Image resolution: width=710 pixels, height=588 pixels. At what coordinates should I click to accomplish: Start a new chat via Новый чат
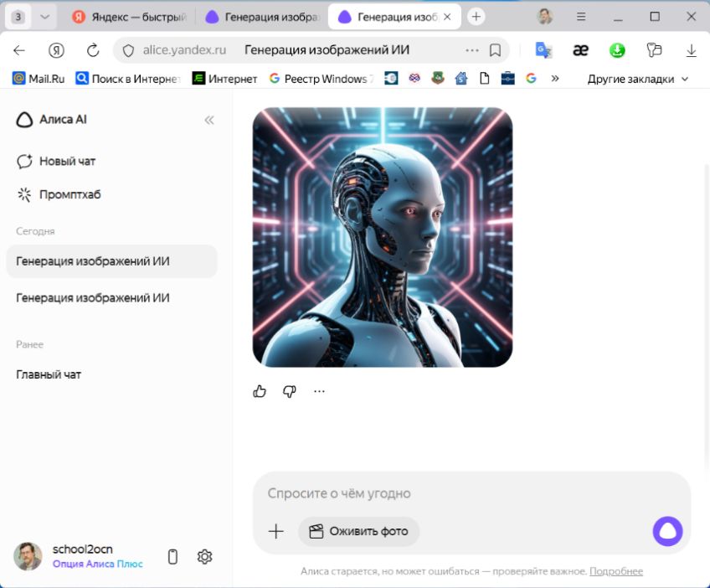67,161
